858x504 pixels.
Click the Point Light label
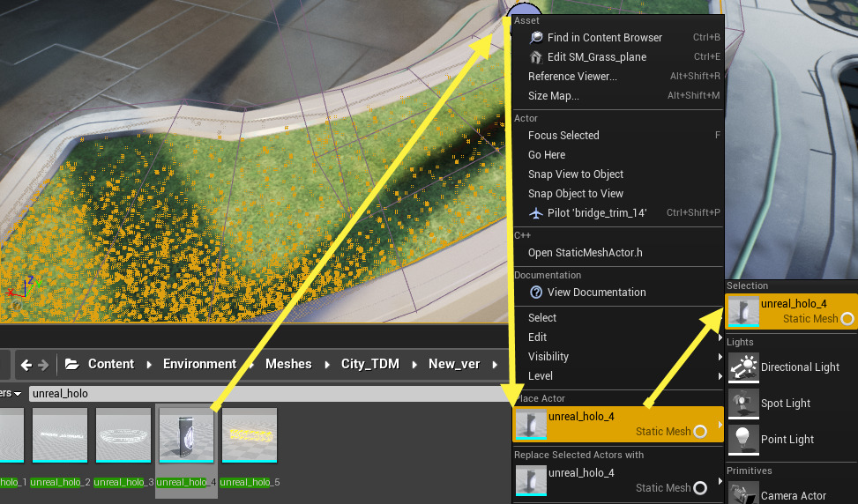click(787, 440)
